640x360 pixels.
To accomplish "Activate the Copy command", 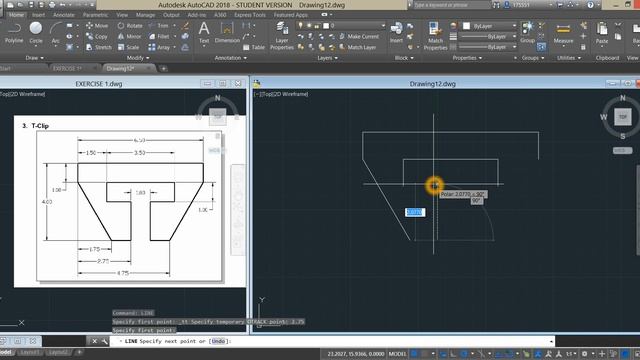I will click(x=97, y=36).
